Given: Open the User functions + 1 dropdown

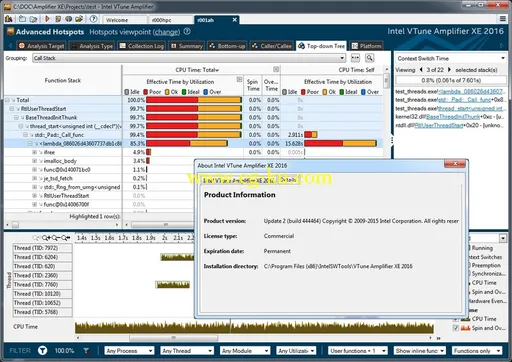Looking at the screenshot, I should click(358, 351).
